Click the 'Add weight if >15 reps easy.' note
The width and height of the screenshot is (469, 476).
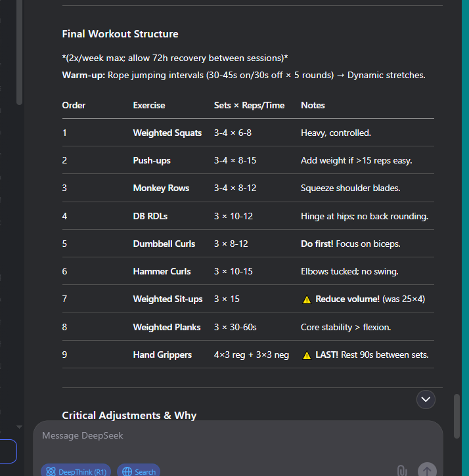(356, 160)
